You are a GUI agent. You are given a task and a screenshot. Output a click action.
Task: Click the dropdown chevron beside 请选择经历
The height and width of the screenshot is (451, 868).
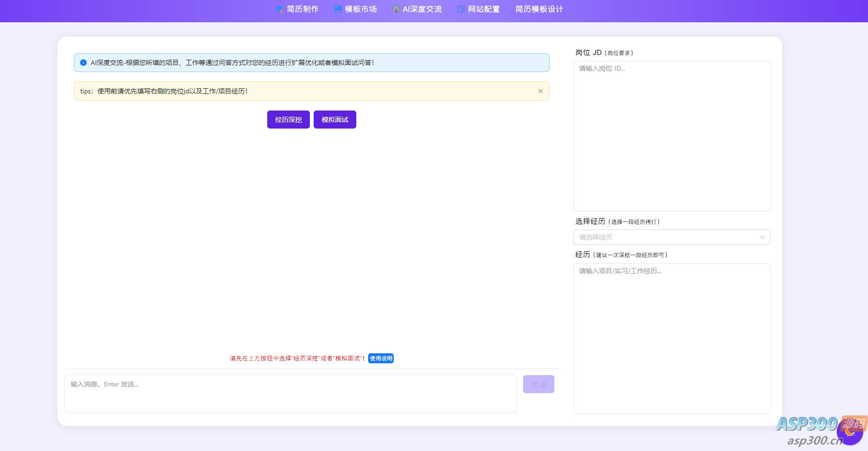click(x=762, y=237)
